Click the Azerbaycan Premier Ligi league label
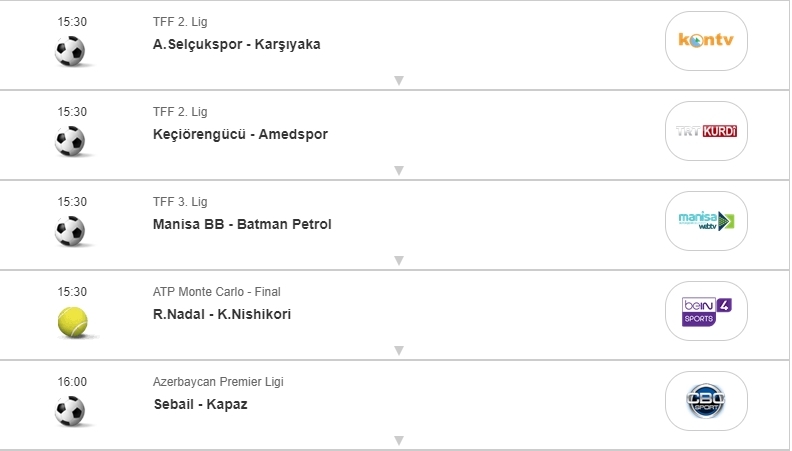Viewport: 792px width, 451px height. 218,382
